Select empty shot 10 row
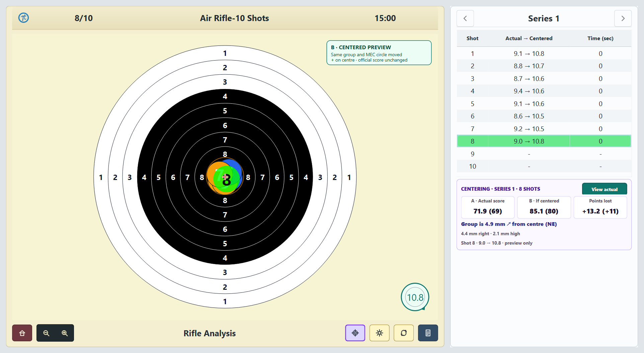The height and width of the screenshot is (353, 644). tap(544, 166)
